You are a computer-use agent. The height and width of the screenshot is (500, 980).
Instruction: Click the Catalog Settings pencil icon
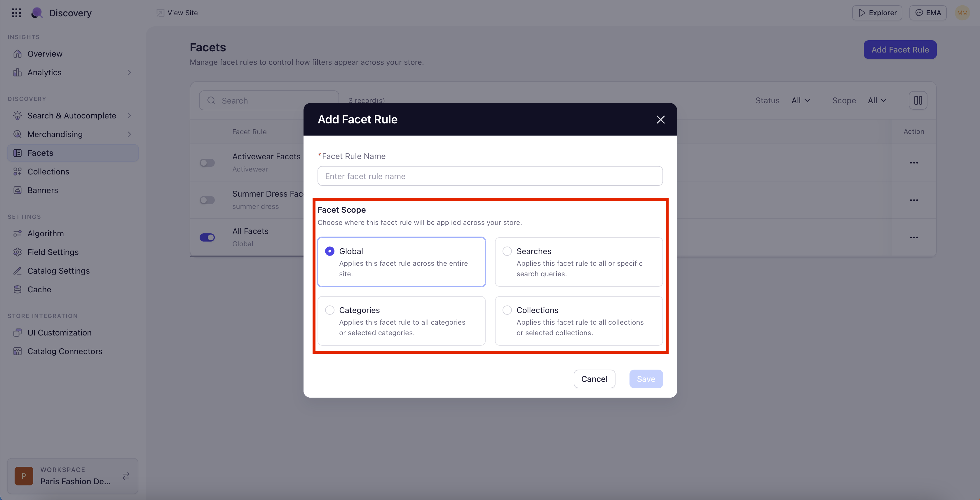point(18,271)
